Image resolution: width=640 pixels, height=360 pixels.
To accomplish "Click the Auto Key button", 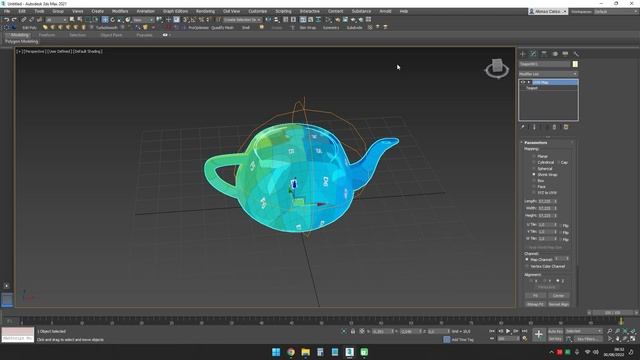I will point(555,331).
